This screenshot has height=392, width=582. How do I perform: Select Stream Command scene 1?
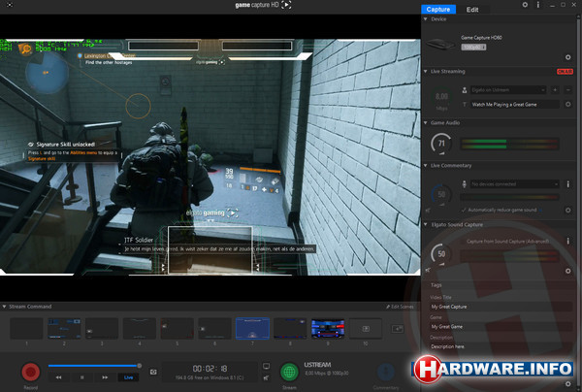click(26, 329)
